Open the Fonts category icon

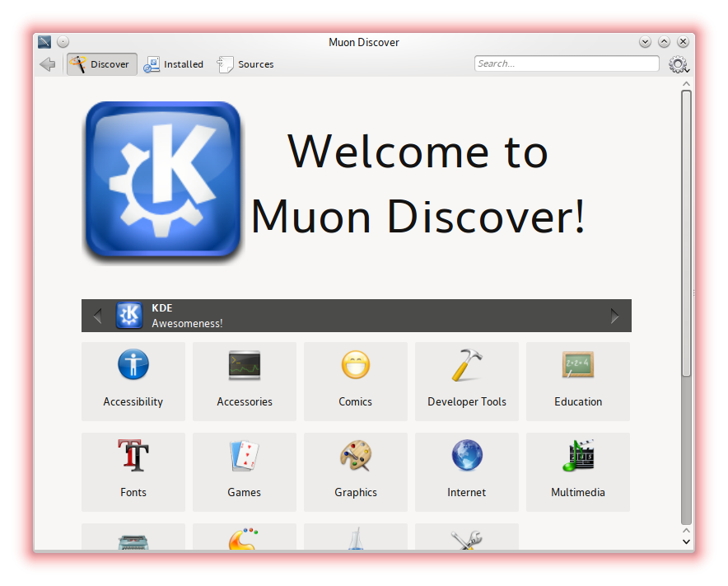(x=133, y=456)
